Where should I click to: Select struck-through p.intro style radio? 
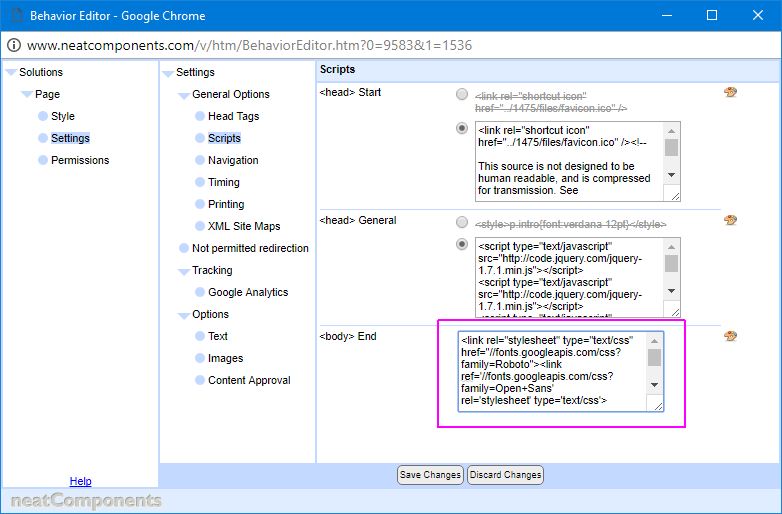coord(462,222)
